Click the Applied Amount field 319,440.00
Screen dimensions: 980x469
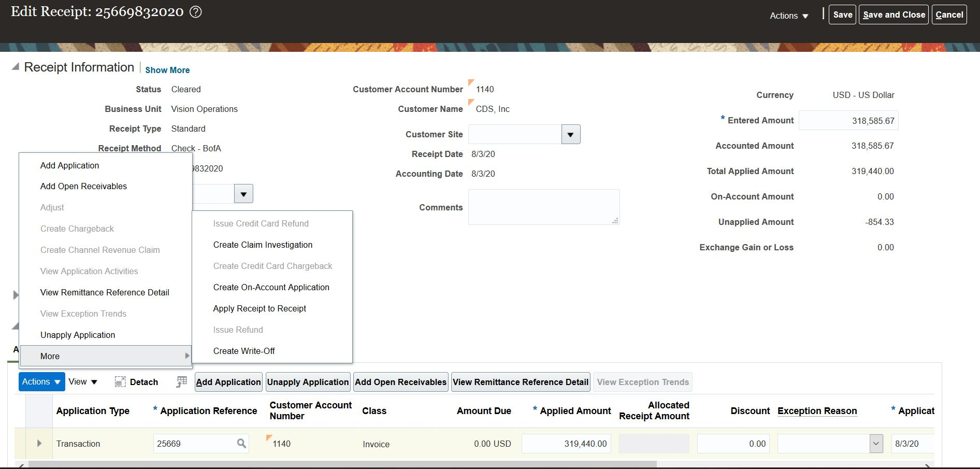(x=566, y=444)
